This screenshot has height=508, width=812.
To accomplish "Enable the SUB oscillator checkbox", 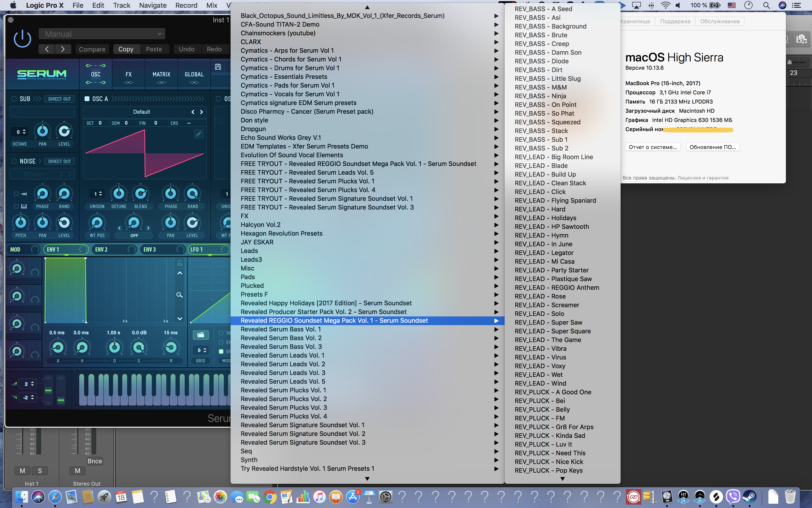I will [14, 99].
